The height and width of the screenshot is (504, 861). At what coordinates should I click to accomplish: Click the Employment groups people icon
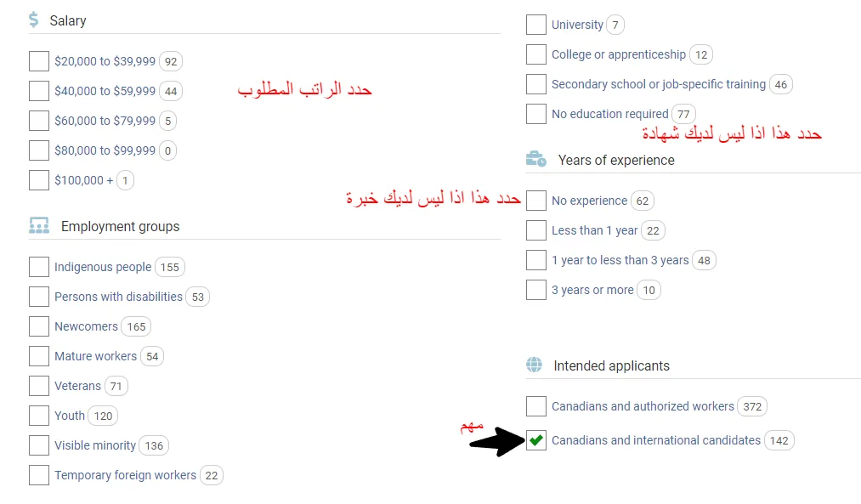click(37, 225)
